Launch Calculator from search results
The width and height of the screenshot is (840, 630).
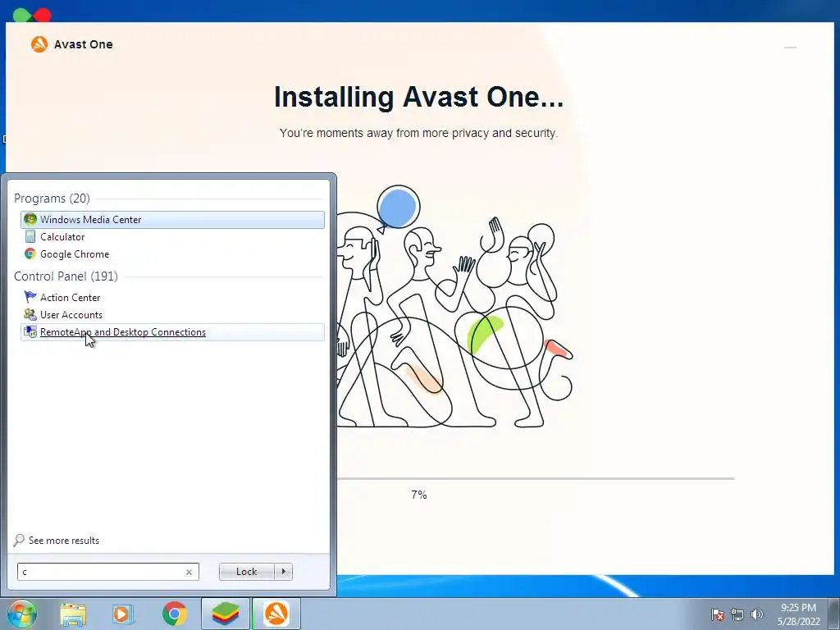pos(172,237)
